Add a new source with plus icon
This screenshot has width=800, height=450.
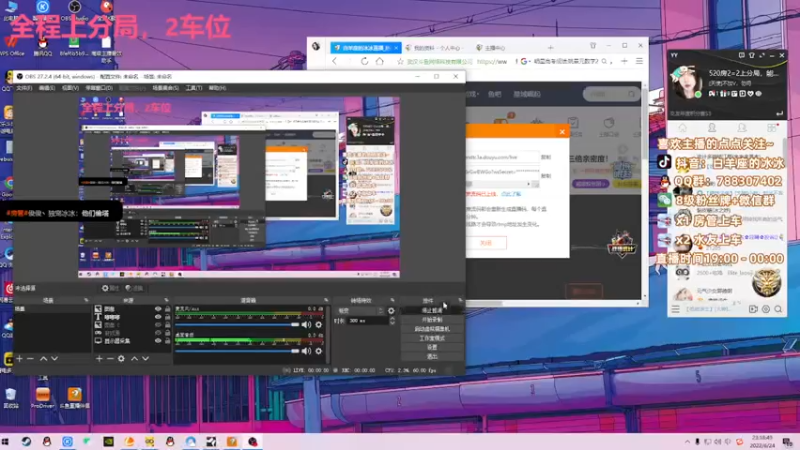pos(99,359)
